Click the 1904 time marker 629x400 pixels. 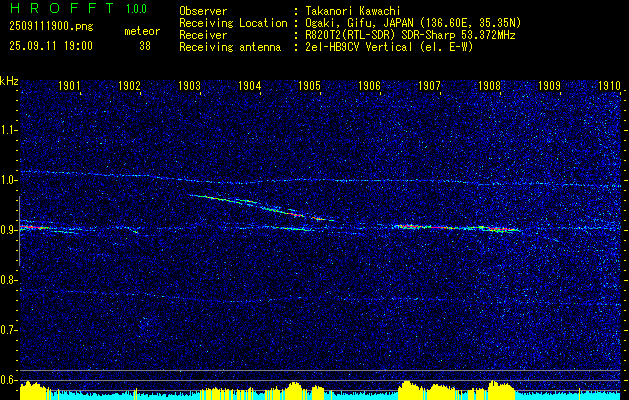click(x=250, y=85)
